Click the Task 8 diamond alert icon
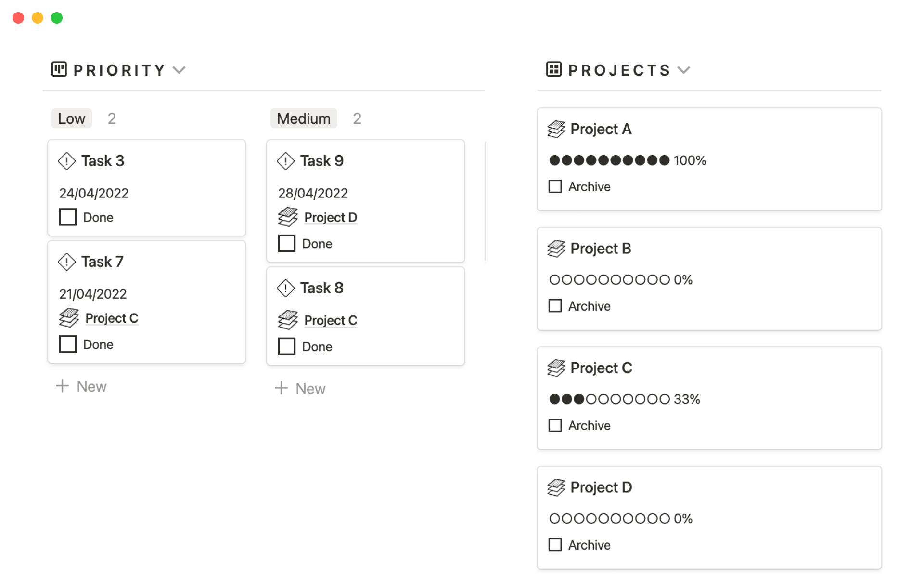The width and height of the screenshot is (924, 578). [285, 288]
